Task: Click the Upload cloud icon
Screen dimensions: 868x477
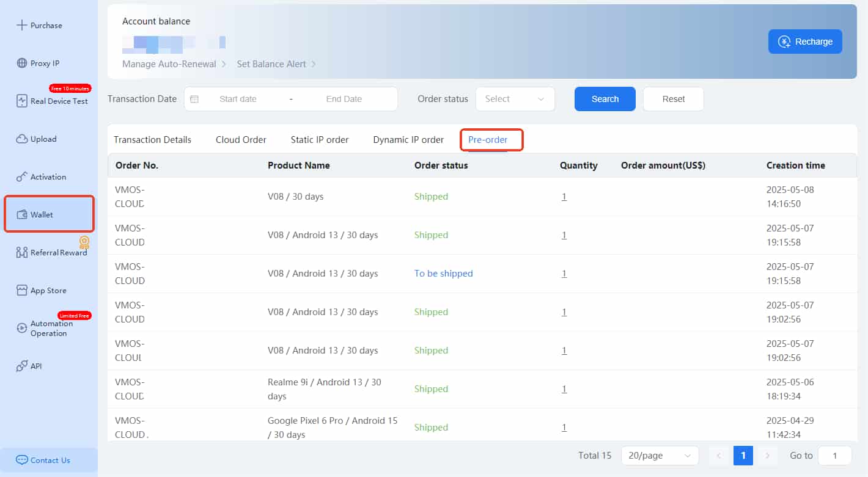Action: pyautogui.click(x=22, y=139)
